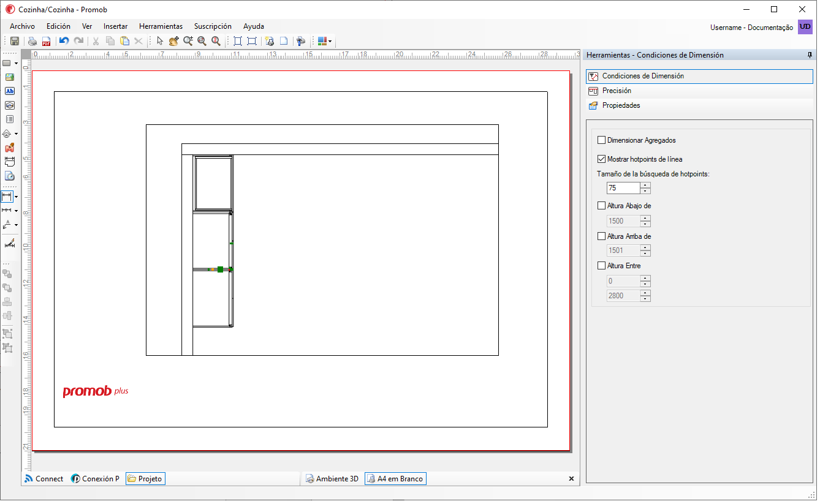Viewport: 820px width, 504px height.
Task: Click the annotation leader arrow tool
Action: [7, 225]
